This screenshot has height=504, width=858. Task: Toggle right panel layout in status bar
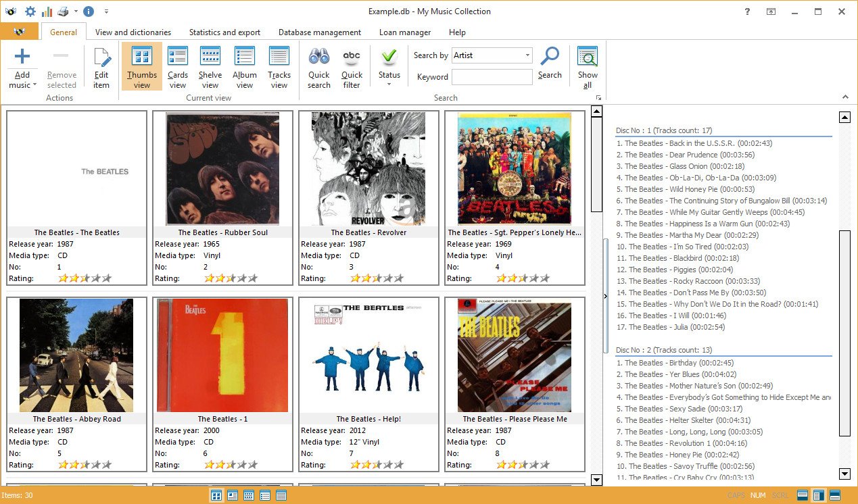click(819, 495)
